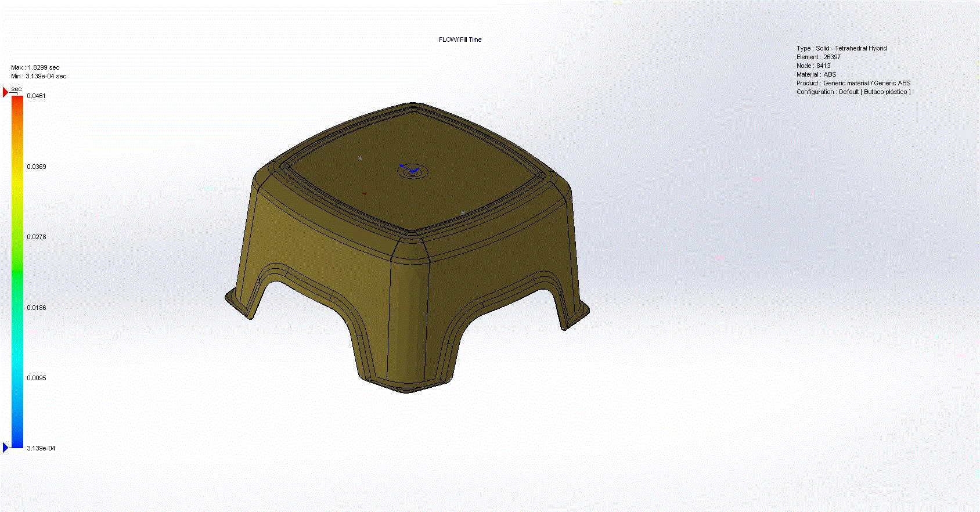
Task: Click the Material : ABS info line
Action: [816, 74]
